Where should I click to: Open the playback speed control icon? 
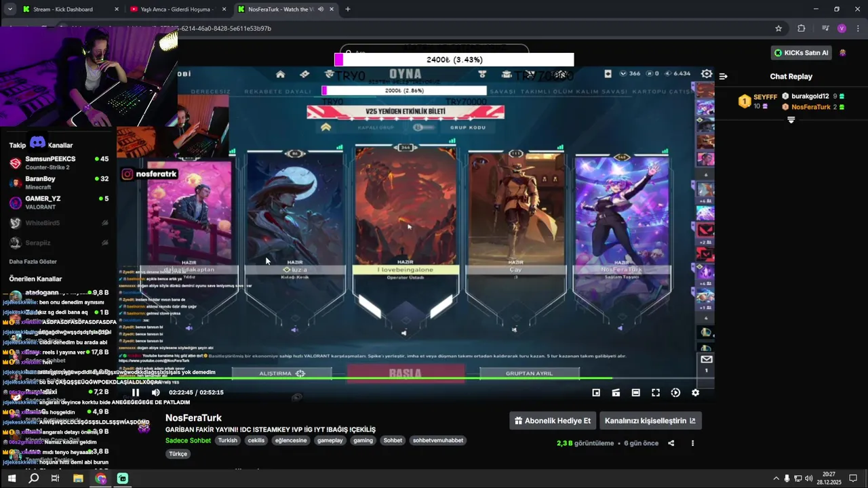(x=675, y=392)
